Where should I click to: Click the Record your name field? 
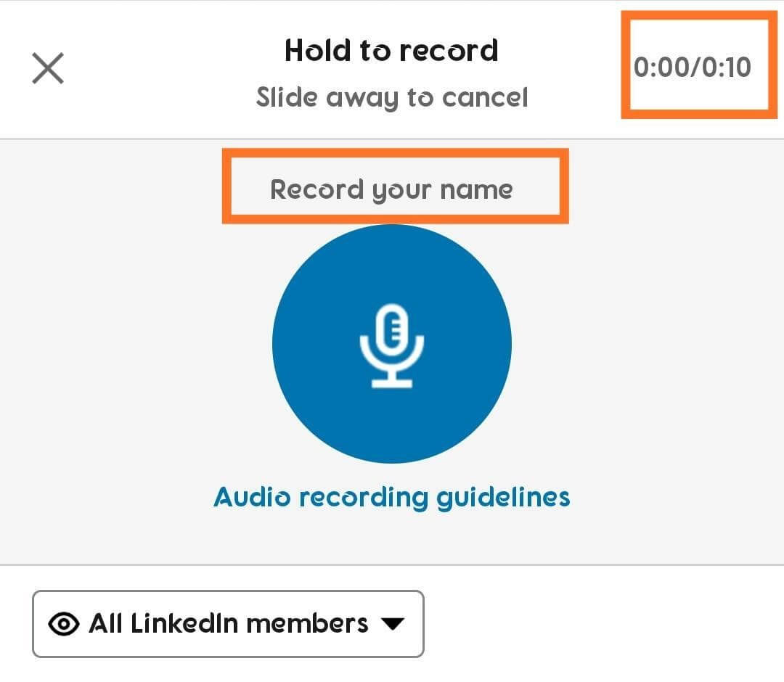pyautogui.click(x=392, y=189)
